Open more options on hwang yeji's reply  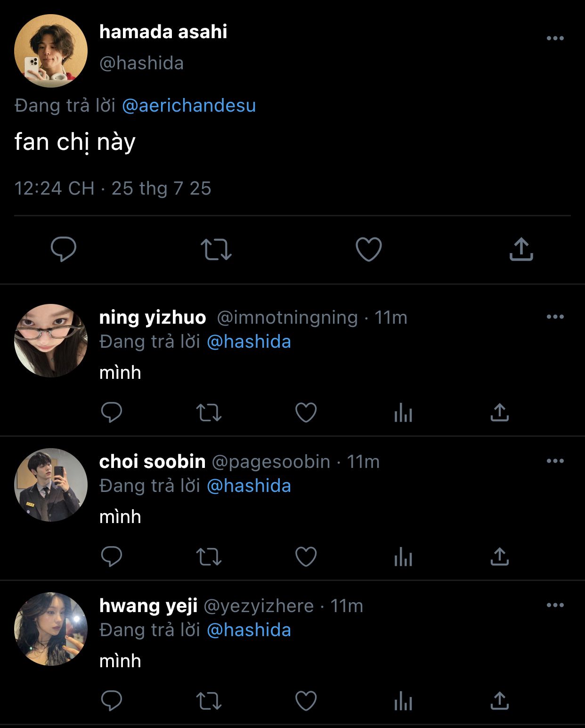coord(555,605)
